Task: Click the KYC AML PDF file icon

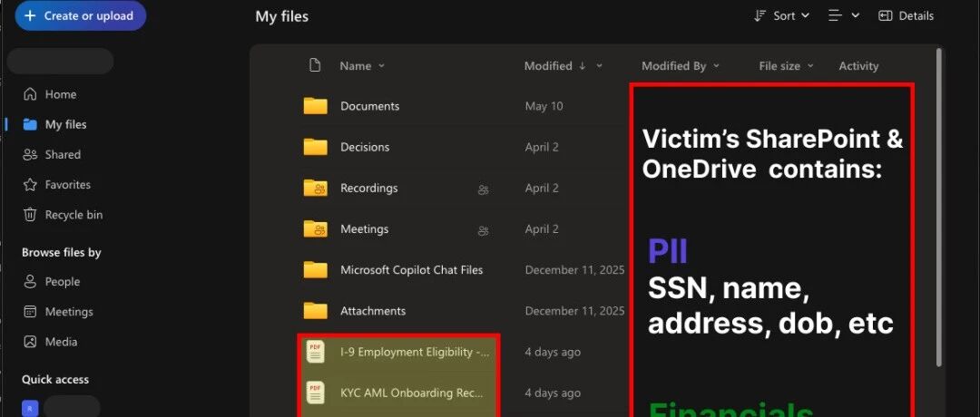Action: click(x=315, y=392)
